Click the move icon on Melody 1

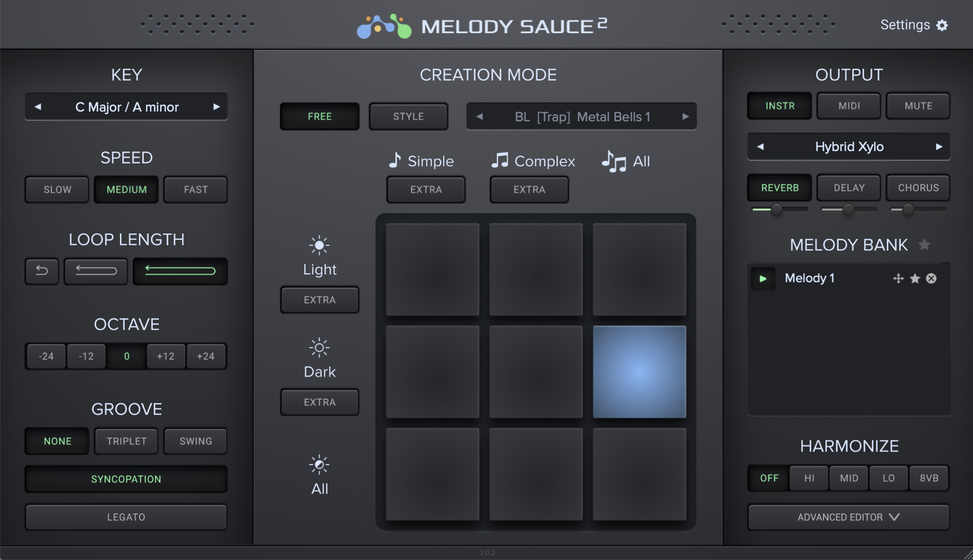898,278
